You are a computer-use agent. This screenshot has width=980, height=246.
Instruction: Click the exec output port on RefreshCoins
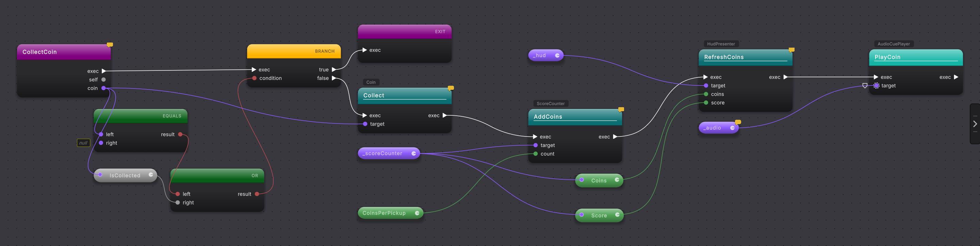pos(786,77)
